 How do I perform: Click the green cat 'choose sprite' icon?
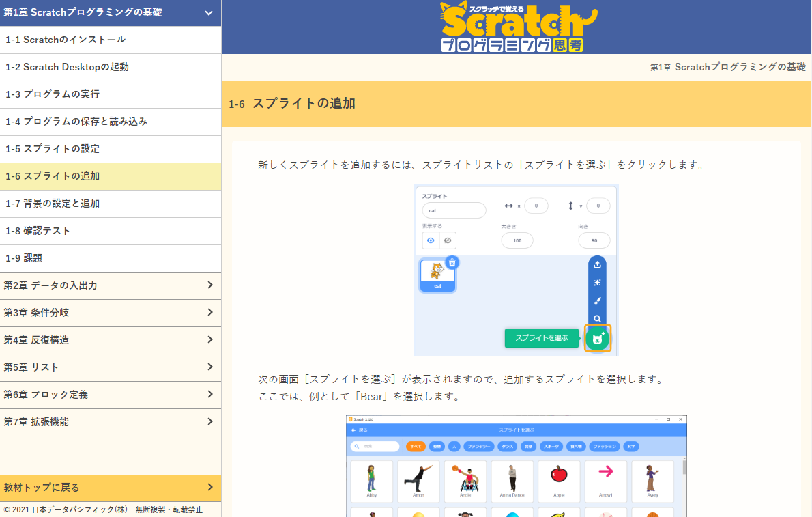tap(597, 338)
